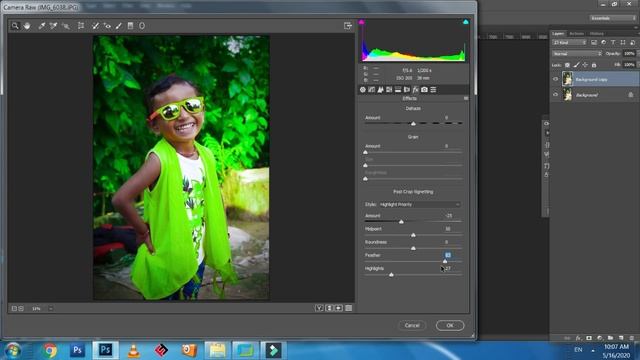The width and height of the screenshot is (640, 360).
Task: Open the vignette Style dropdown
Action: point(420,204)
